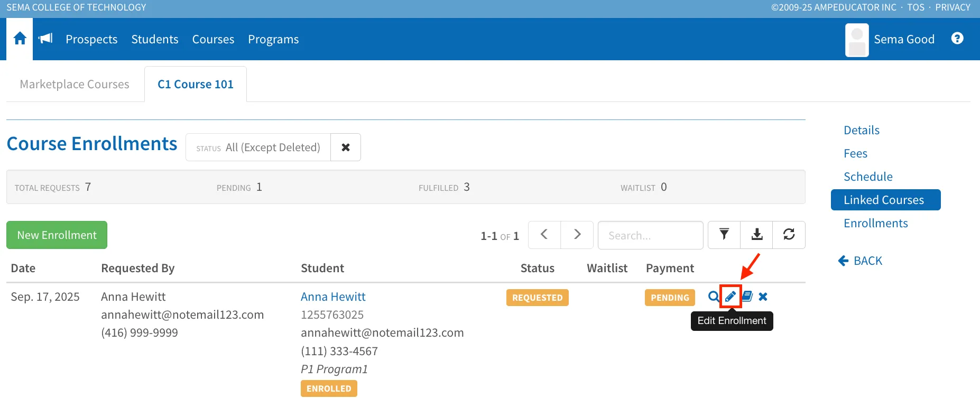Click the Date column header
The height and width of the screenshot is (407, 980).
(23, 268)
